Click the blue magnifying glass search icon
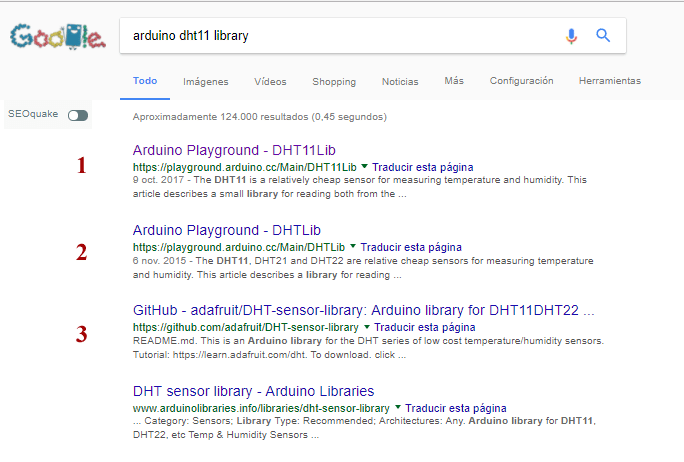Screen dimensions: 684x462 click(x=603, y=36)
